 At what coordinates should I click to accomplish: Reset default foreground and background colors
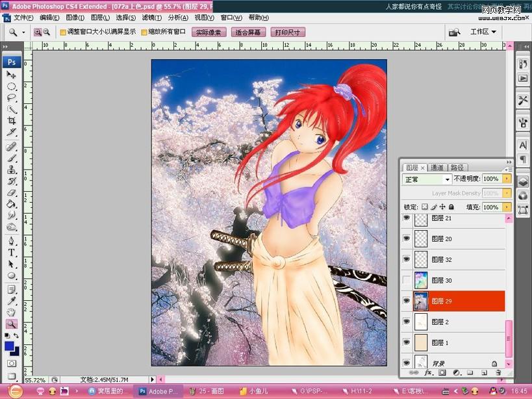coord(7,335)
